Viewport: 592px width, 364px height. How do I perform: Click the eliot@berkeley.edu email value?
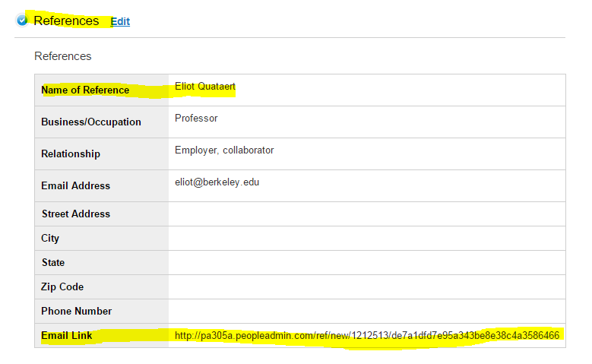coord(217,182)
